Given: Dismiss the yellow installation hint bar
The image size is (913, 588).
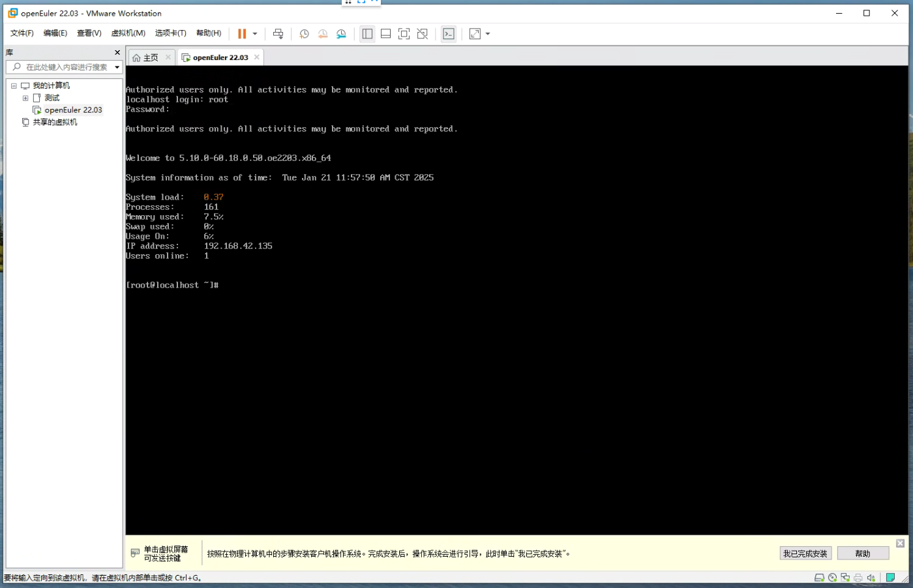Looking at the screenshot, I should click(900, 544).
